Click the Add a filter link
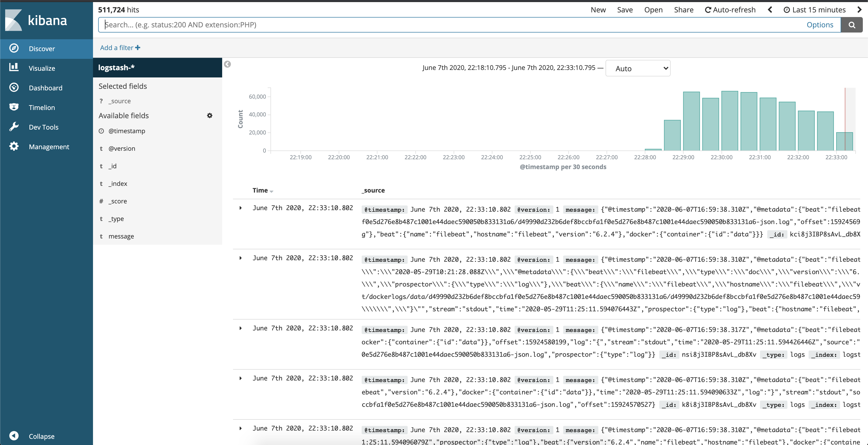This screenshot has height=445, width=868. [120, 48]
